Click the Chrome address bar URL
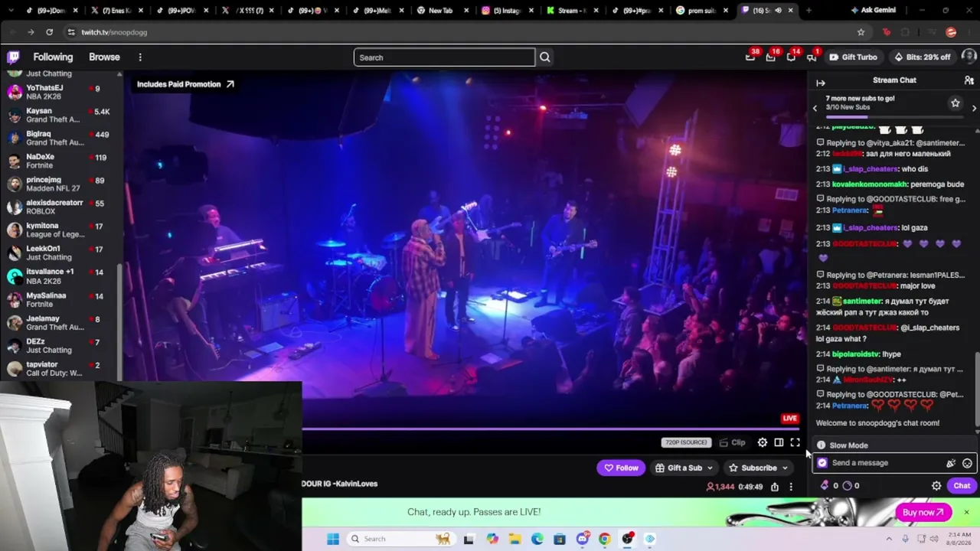The image size is (980, 551). tap(114, 32)
